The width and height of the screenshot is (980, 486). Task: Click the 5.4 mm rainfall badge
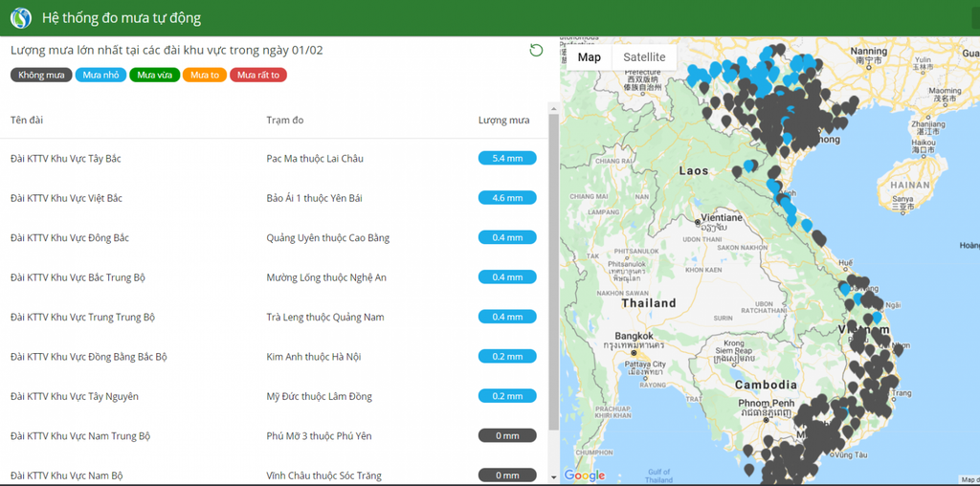point(507,158)
